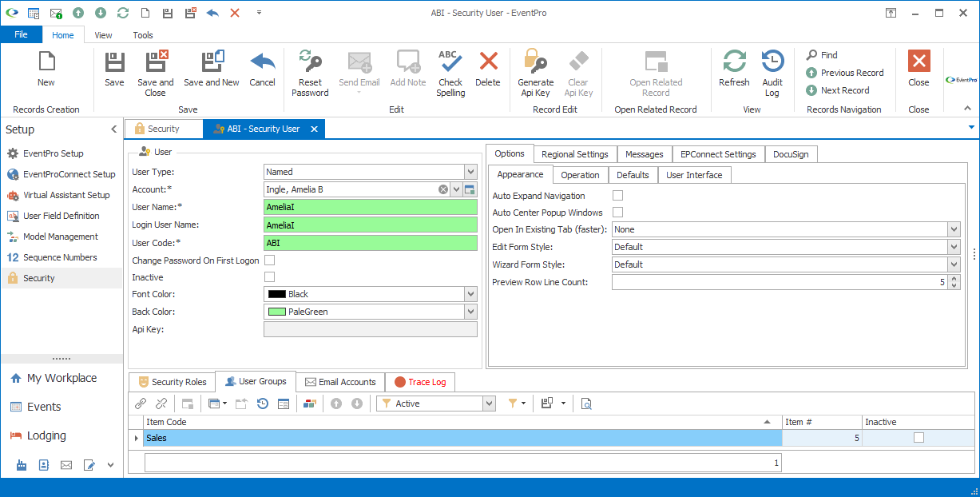Viewport: 980px width, 497px height.
Task: Click the factory icon in navigation footer
Action: point(22,464)
